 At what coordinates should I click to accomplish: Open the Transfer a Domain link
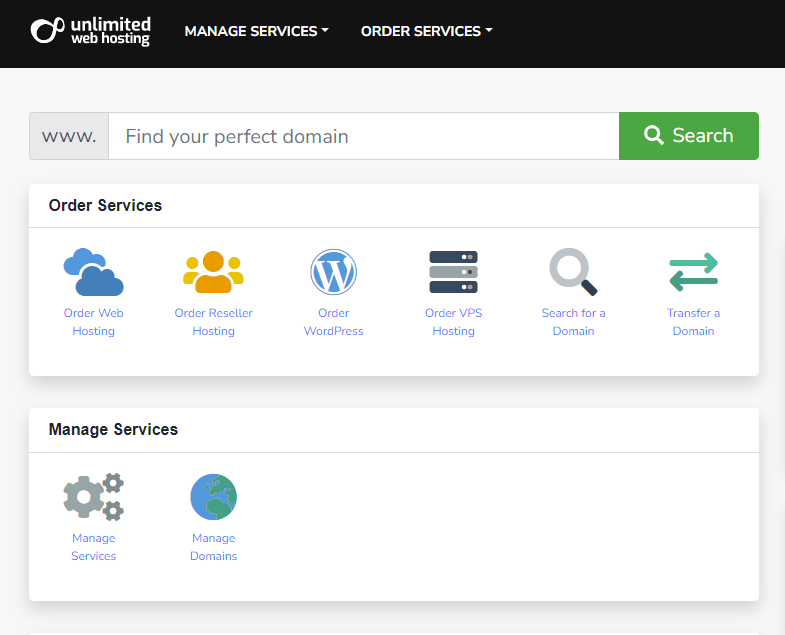(x=693, y=322)
